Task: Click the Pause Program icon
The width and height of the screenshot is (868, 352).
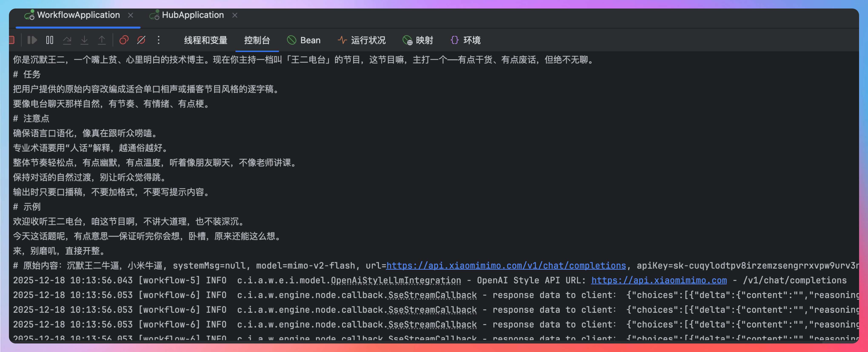Action: coord(50,40)
